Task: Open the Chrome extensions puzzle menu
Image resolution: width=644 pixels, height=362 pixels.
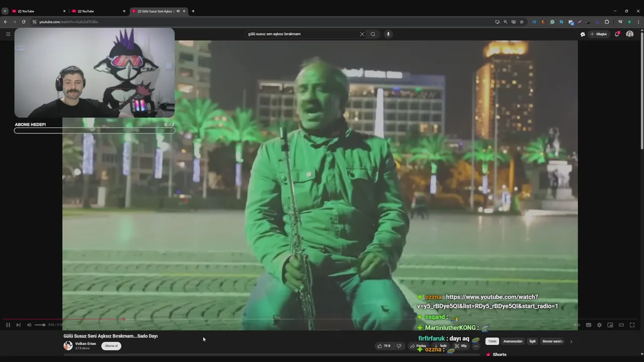Action: pos(607,22)
